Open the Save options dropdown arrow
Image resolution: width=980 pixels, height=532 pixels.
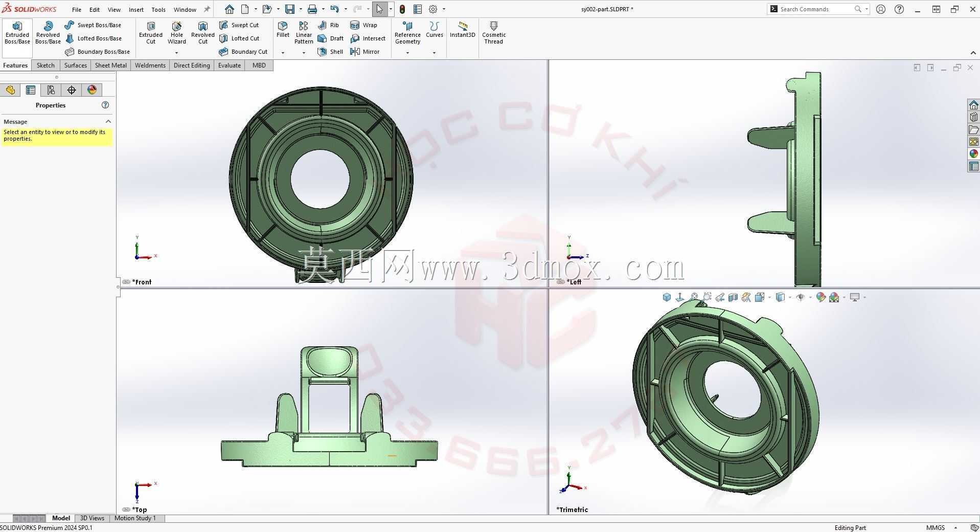click(301, 9)
